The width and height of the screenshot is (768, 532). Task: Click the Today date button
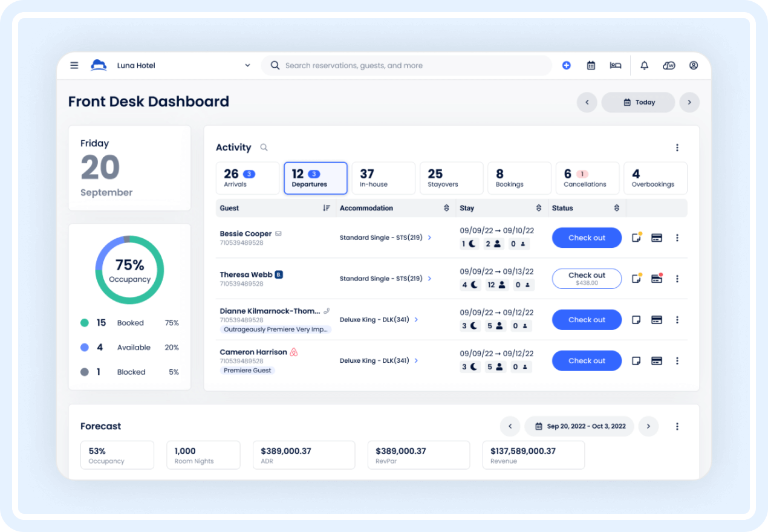point(638,102)
